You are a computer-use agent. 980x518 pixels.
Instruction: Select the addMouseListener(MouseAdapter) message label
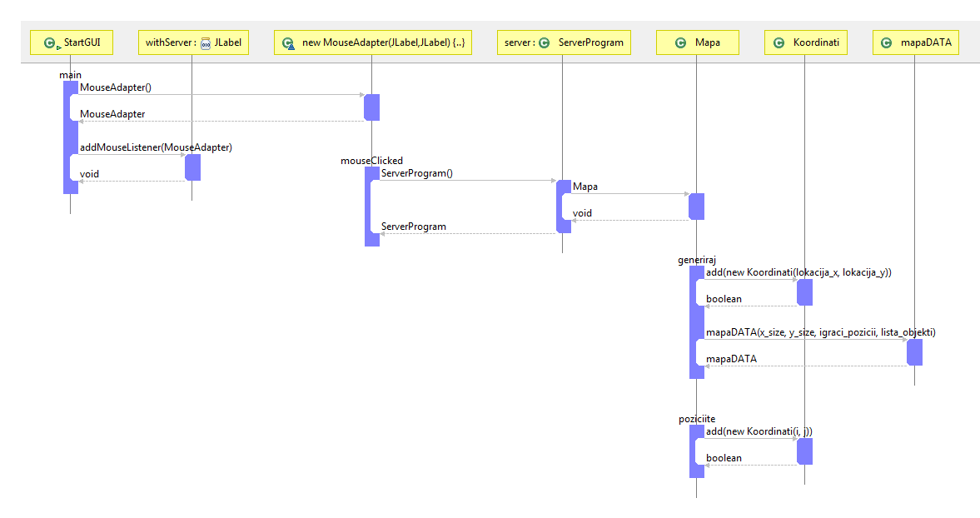[156, 147]
